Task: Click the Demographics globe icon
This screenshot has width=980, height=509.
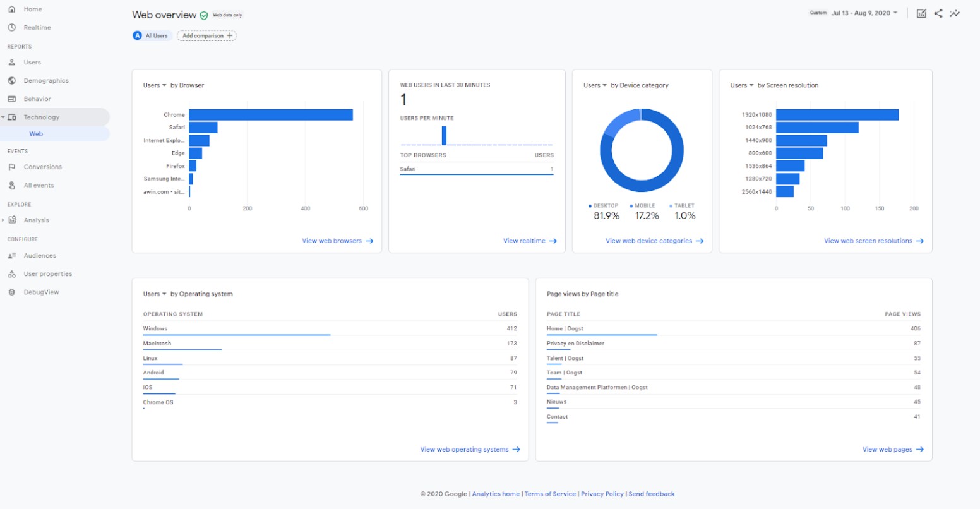Action: 11,81
